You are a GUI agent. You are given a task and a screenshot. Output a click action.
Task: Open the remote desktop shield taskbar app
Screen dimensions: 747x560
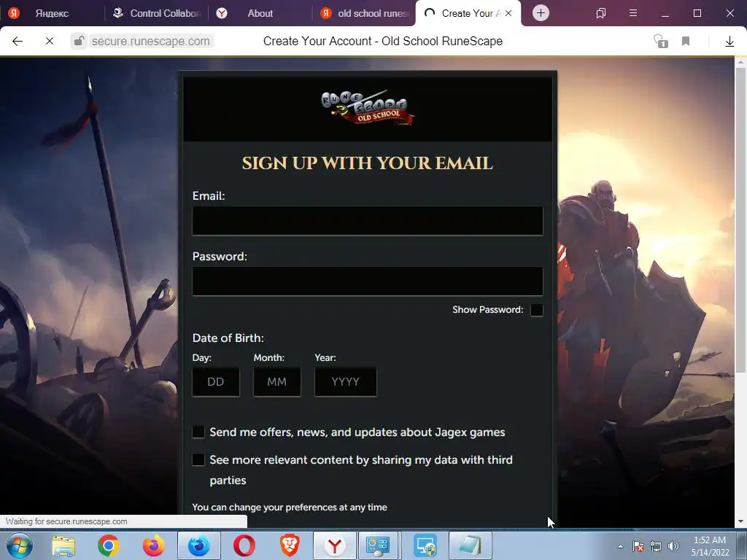coord(425,545)
